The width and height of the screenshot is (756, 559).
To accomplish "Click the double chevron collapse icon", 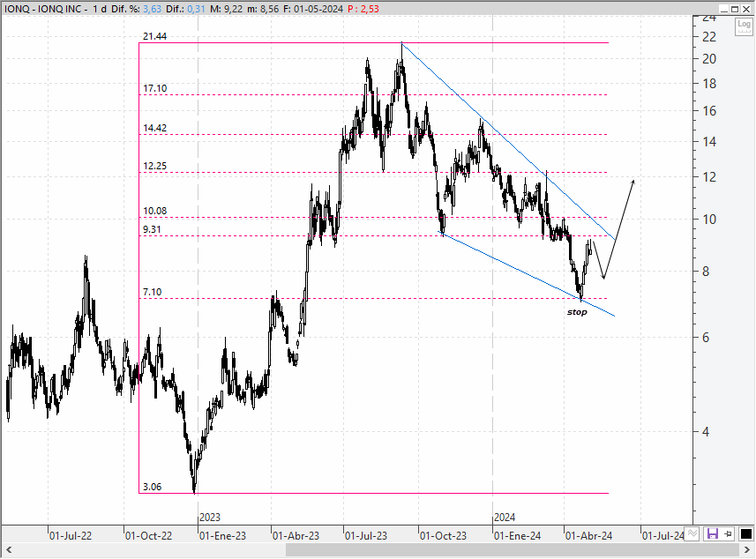I will 692,533.
